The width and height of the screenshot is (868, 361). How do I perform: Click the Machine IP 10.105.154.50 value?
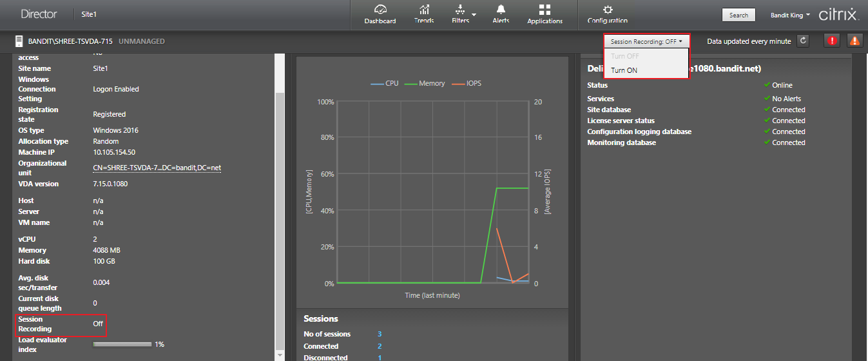(114, 152)
